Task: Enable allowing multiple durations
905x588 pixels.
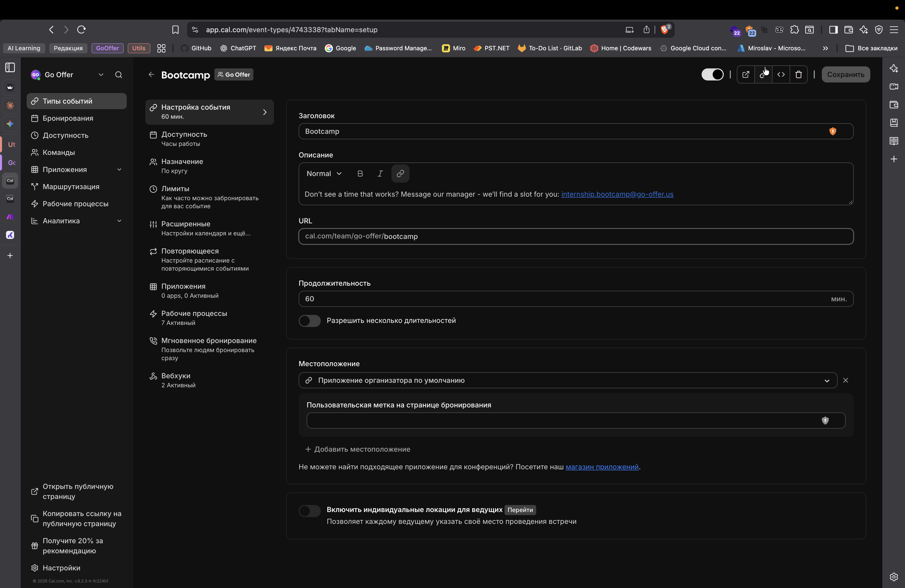Action: click(x=309, y=321)
